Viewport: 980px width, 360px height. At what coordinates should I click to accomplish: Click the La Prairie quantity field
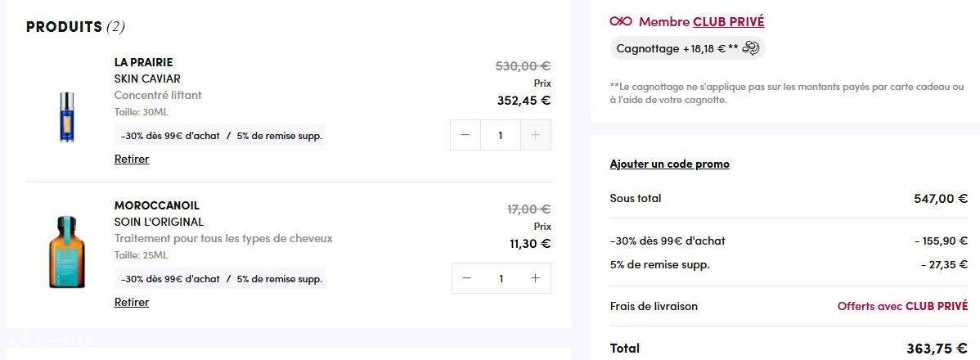[501, 135]
